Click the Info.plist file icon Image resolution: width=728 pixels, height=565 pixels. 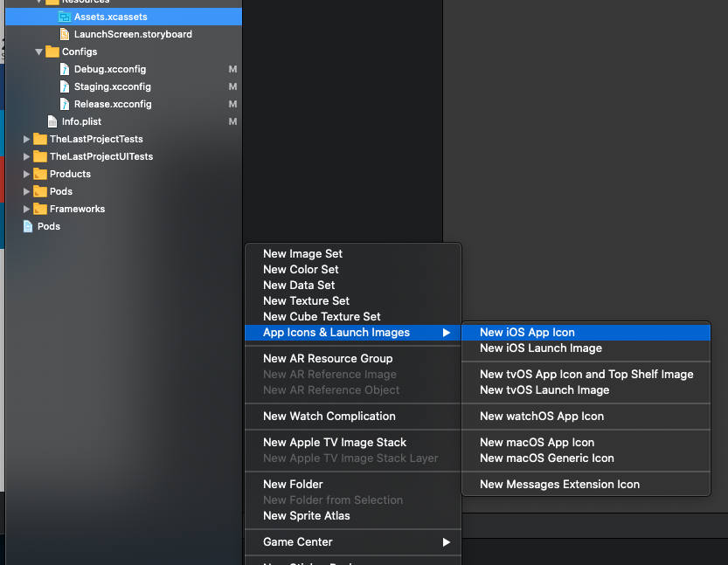pyautogui.click(x=52, y=121)
